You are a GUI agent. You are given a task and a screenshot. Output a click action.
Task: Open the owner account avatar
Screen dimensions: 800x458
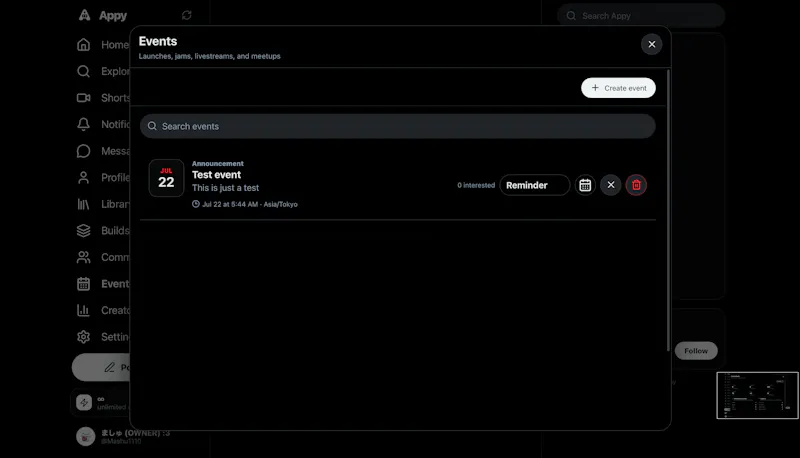pos(86,437)
